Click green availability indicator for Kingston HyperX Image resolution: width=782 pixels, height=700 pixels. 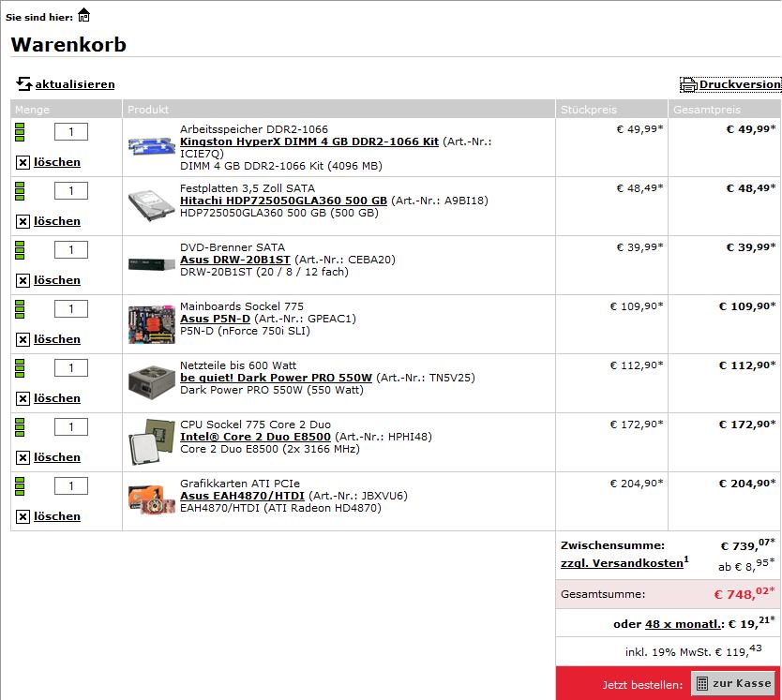tap(20, 132)
